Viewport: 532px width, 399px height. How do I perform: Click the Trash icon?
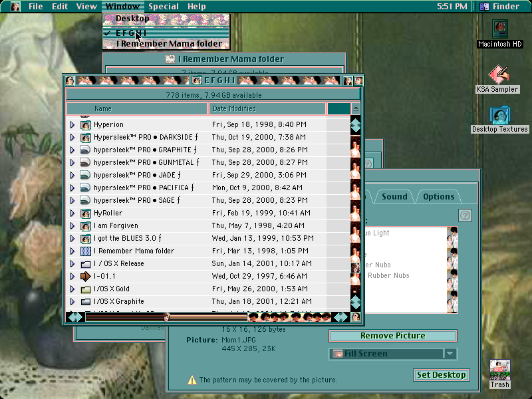coord(500,370)
